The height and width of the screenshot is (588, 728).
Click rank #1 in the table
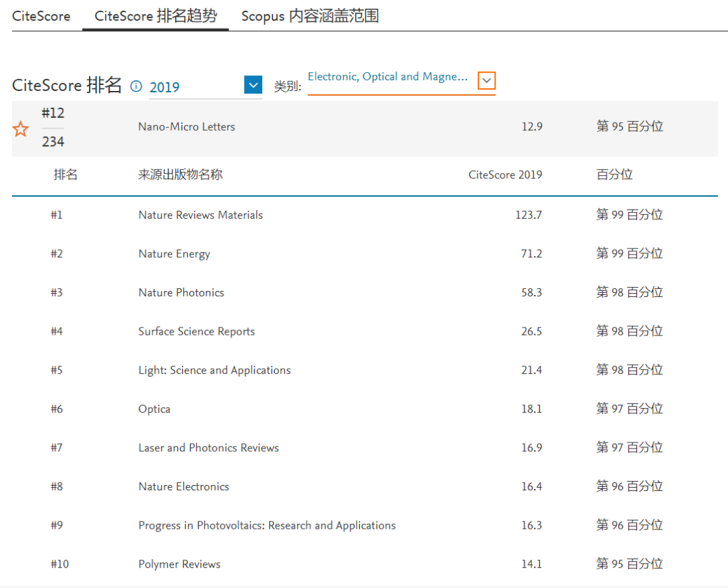point(57,215)
